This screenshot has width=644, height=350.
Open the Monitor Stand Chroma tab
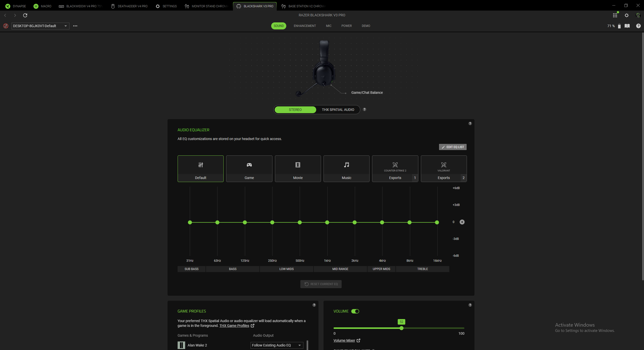tap(206, 6)
